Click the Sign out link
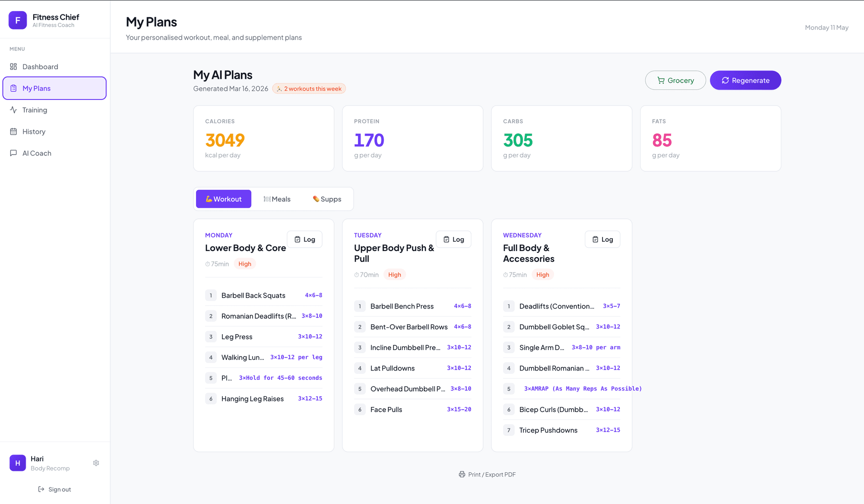The image size is (864, 504). point(55,489)
